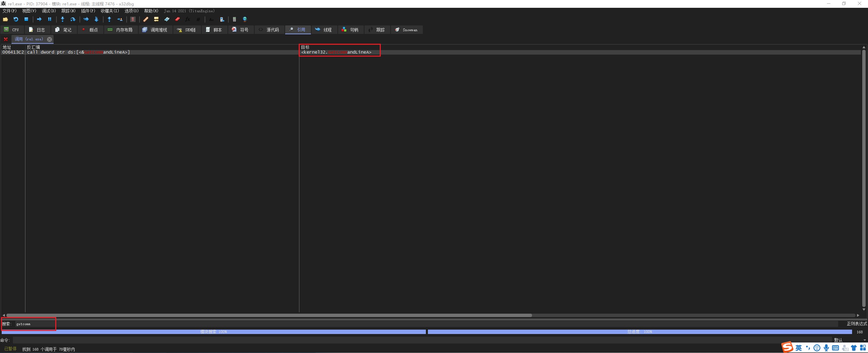The height and width of the screenshot is (353, 868).
Task: Click the run till return up-arrow icon
Action: coord(109,19)
